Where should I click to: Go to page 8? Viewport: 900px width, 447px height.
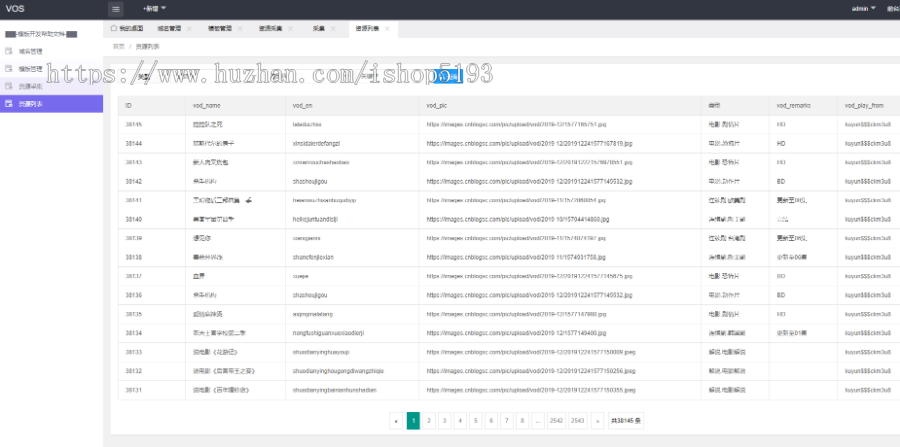[x=522, y=421]
